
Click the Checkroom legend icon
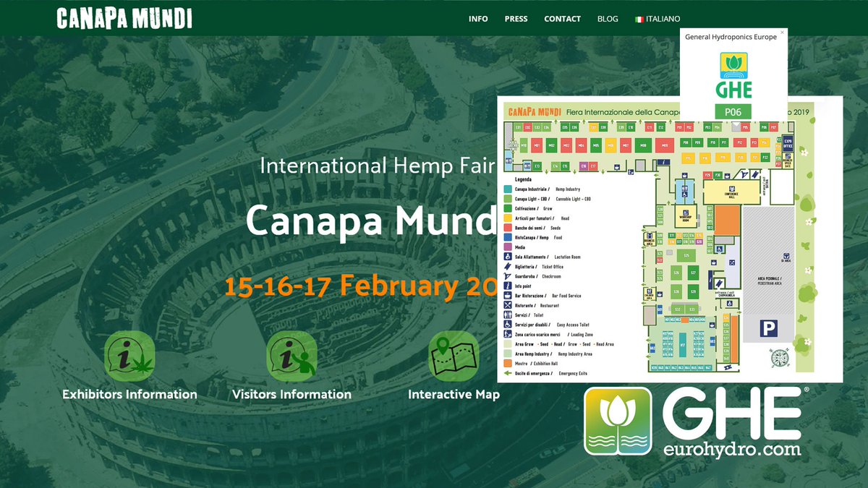508,276
